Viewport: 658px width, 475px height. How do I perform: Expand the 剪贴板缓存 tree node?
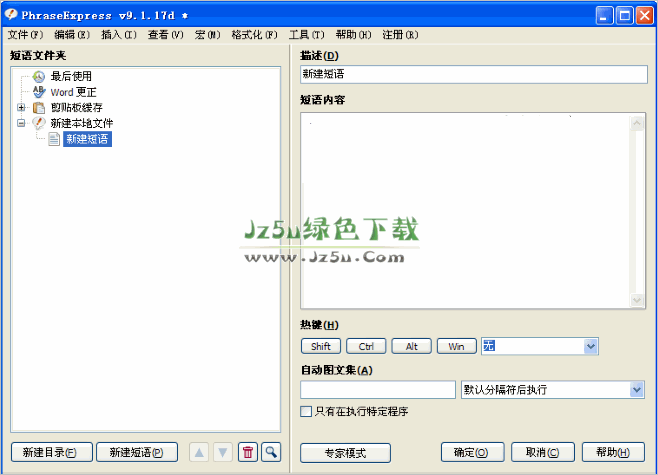pyautogui.click(x=21, y=108)
